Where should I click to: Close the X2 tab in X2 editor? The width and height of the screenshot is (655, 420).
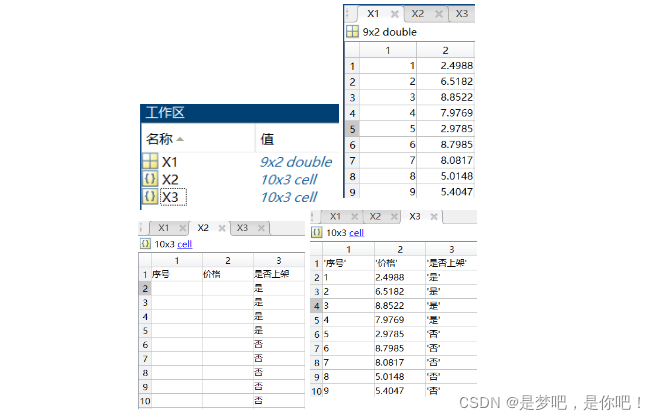tap(222, 228)
